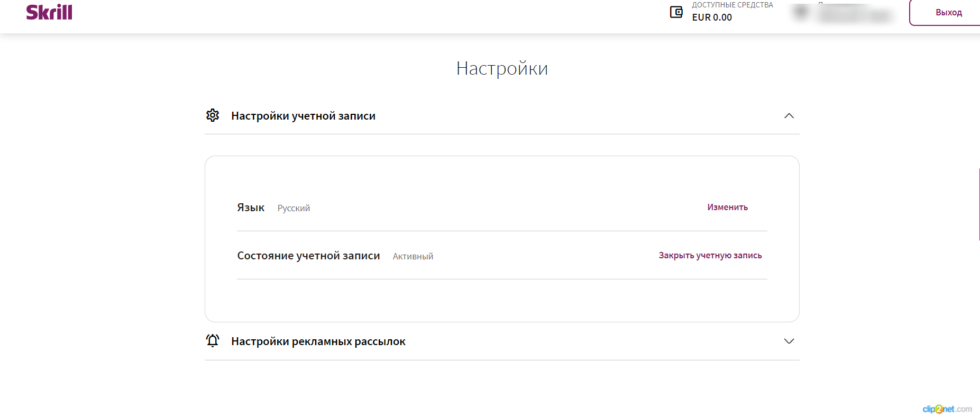Click the wallet icon beside available funds
The height and width of the screenshot is (415, 980).
point(676,12)
